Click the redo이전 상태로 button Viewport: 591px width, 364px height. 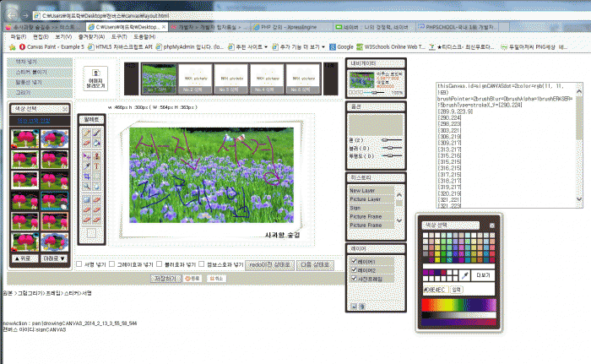tap(270, 265)
